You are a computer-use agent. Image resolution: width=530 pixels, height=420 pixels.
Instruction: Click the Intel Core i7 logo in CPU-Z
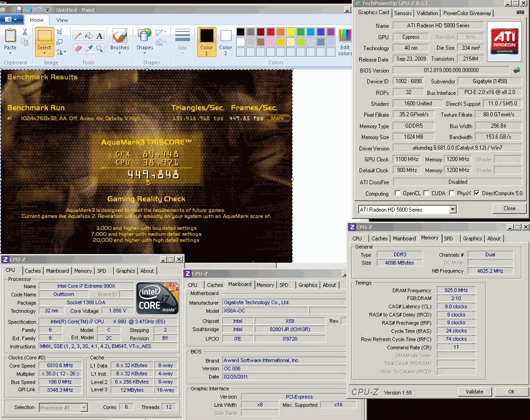(x=157, y=298)
